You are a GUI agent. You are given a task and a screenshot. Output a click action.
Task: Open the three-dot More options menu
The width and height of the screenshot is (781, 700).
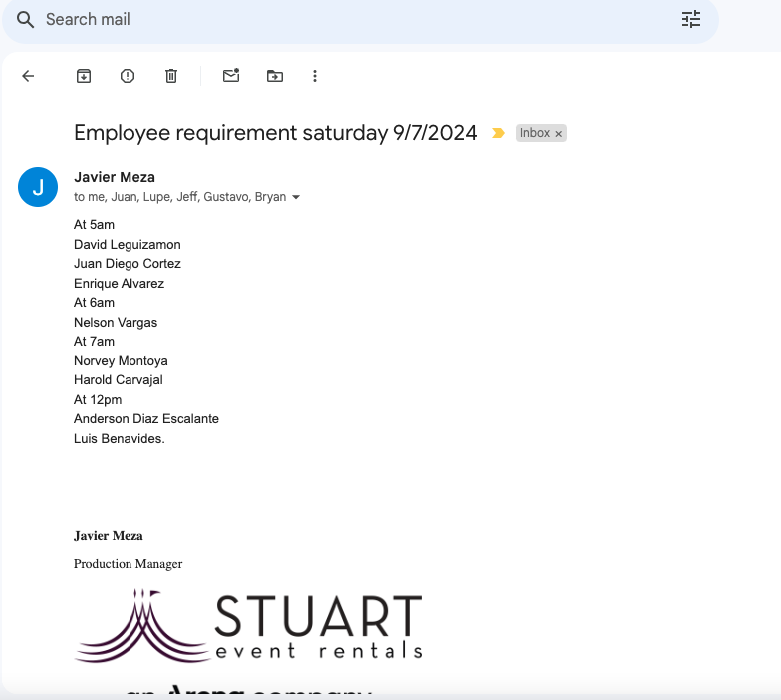click(x=315, y=76)
